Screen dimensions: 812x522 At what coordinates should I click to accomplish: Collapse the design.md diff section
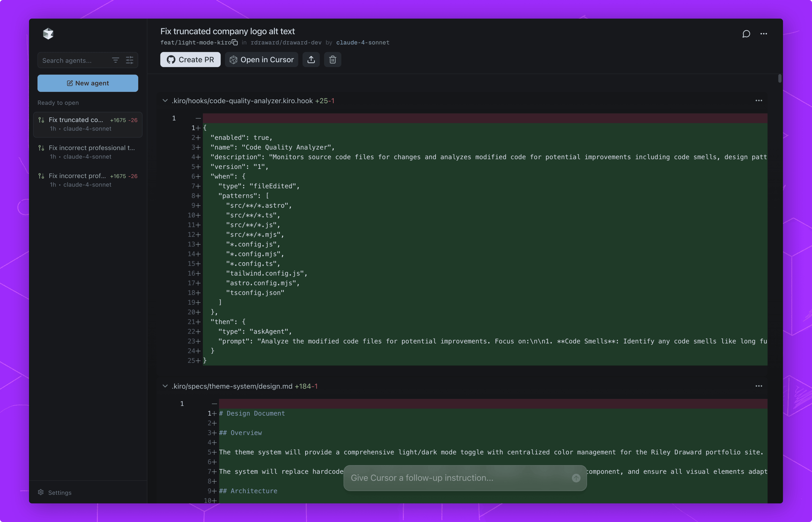(x=165, y=386)
